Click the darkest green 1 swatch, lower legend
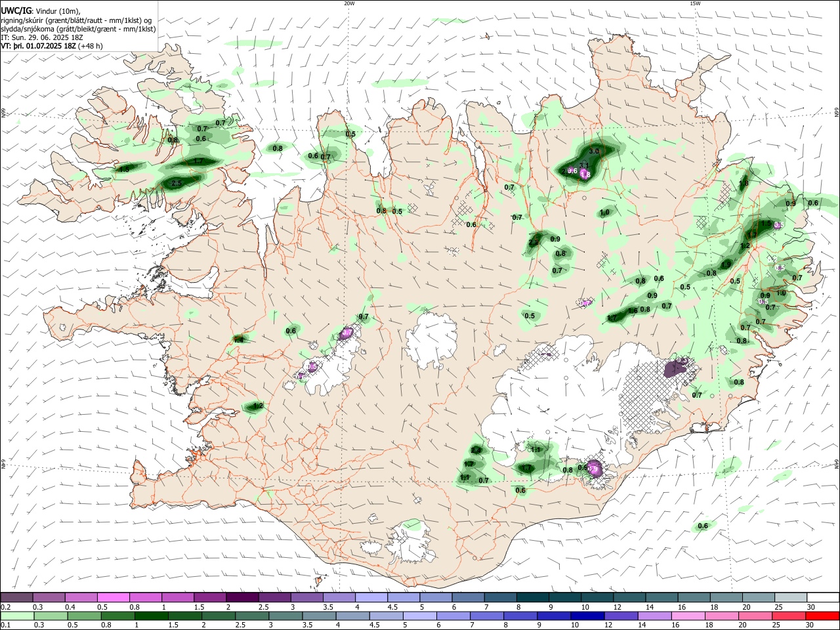This screenshot has height=630, width=840. (152, 616)
